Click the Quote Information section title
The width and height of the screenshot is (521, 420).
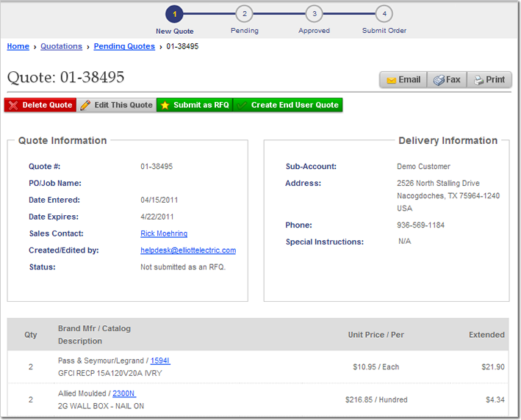point(62,140)
